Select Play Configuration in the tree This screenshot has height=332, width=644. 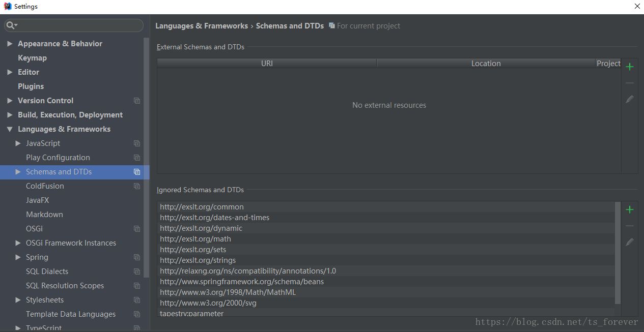(x=58, y=158)
